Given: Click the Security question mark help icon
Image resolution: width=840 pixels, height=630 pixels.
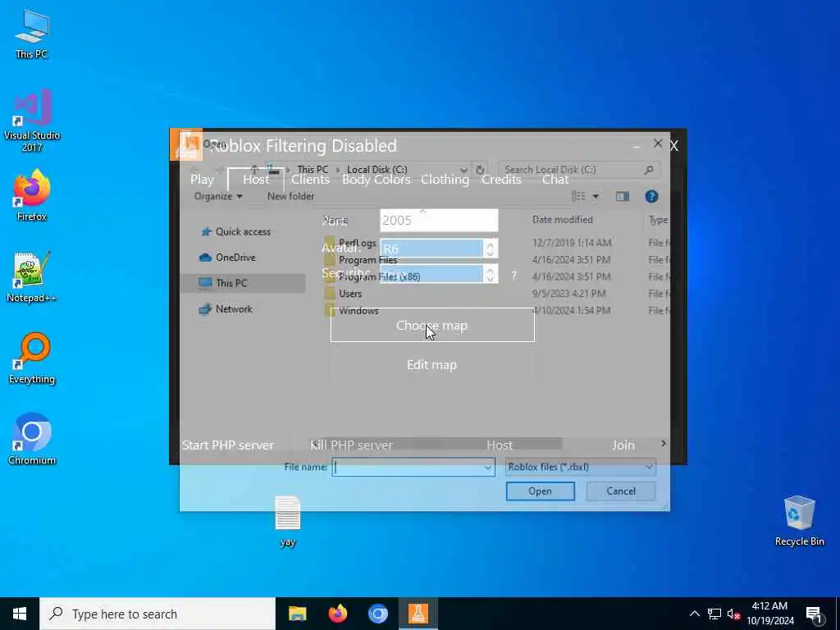Looking at the screenshot, I should click(514, 276).
